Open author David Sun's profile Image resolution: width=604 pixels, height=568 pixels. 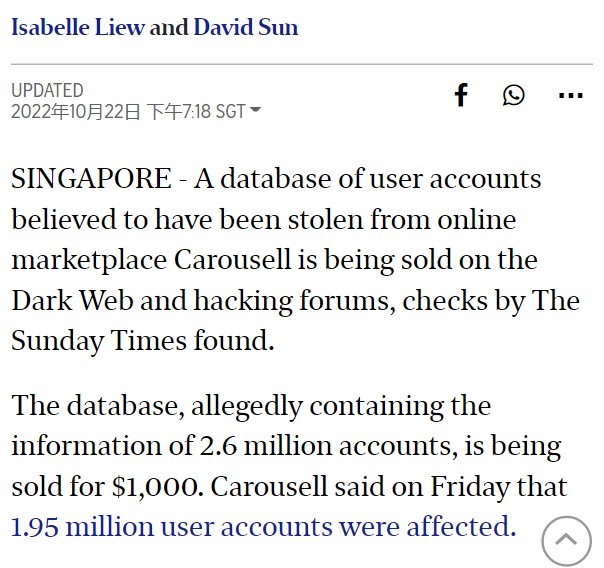245,27
